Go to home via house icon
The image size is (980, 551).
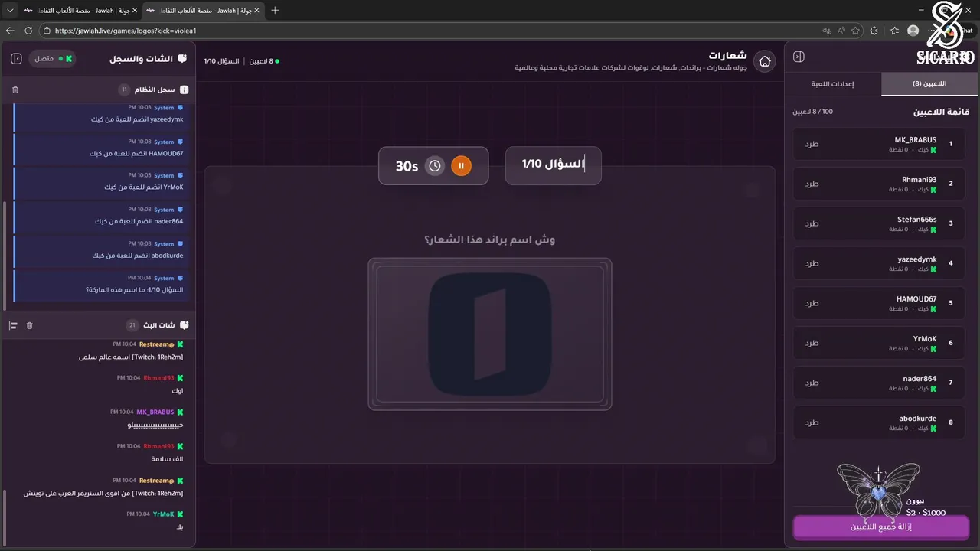click(x=764, y=61)
